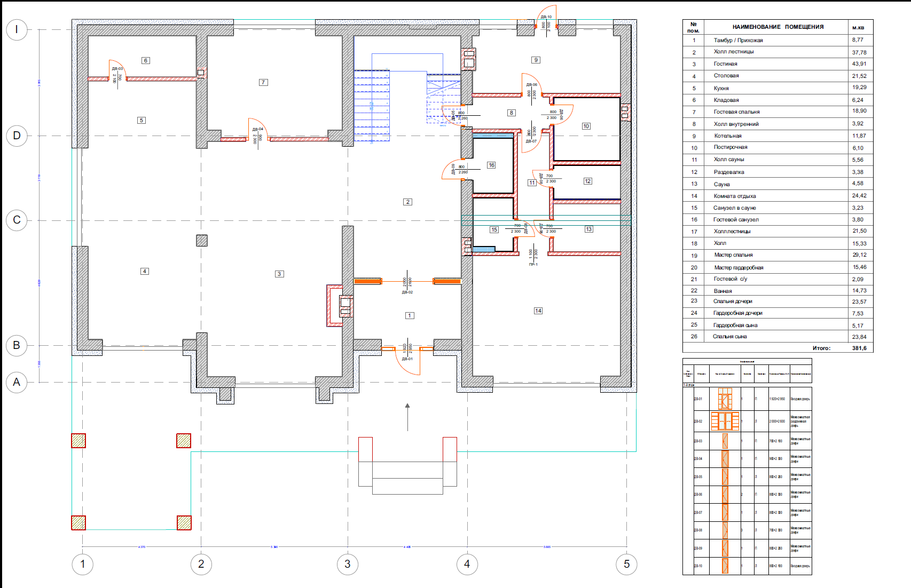Select boxed room tag 7 in the floor plan
The width and height of the screenshot is (911, 588).
click(263, 82)
